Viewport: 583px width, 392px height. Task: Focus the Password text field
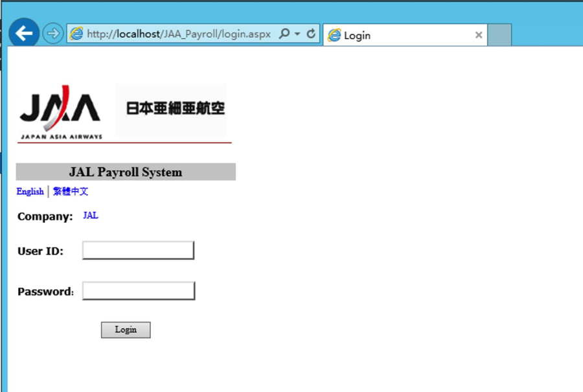138,292
